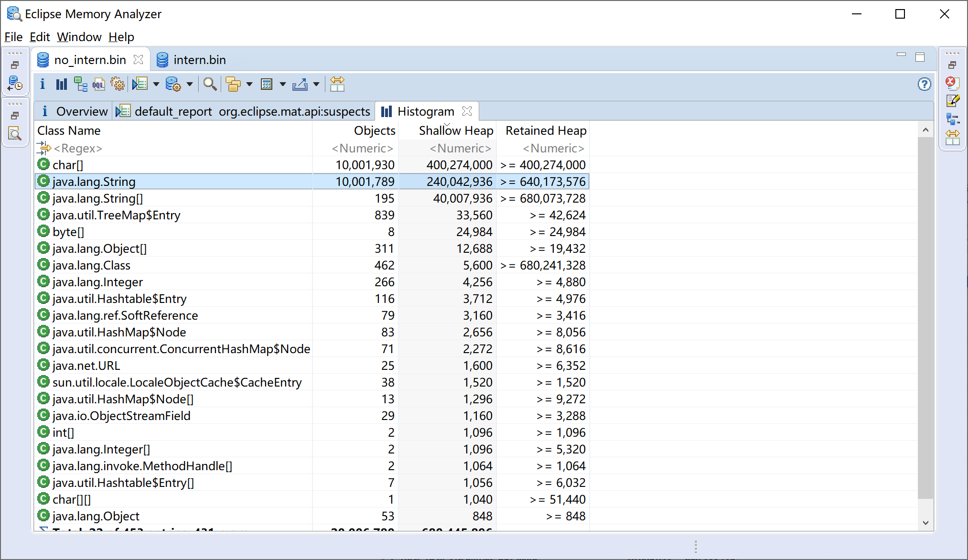Select the java.lang.Class row
Screen dimensions: 968x560
(312, 265)
